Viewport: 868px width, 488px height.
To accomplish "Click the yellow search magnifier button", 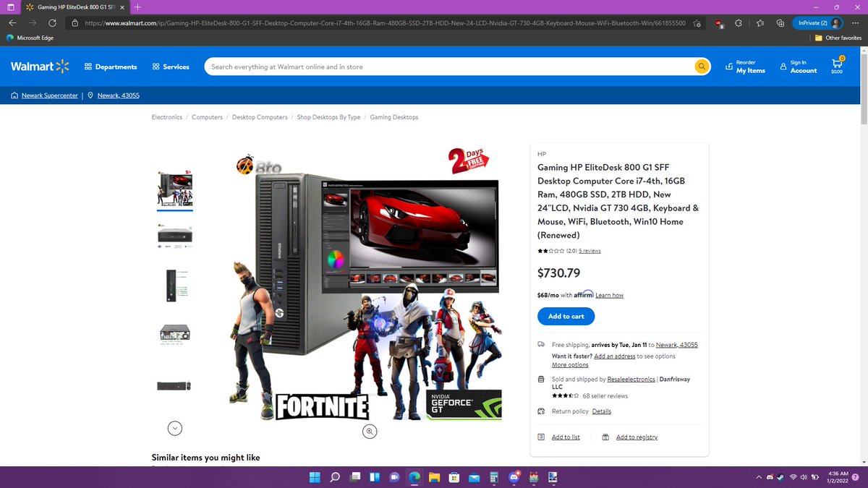I will coord(702,67).
